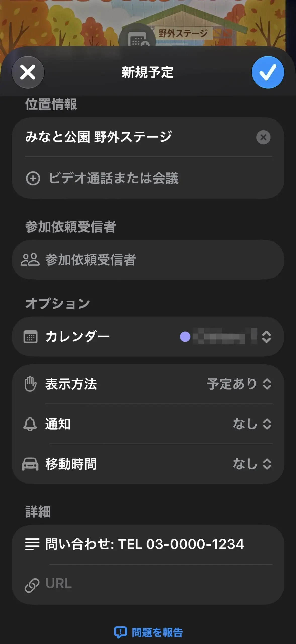296x644 pixels.
Task: Tap 問題を報告 link at bottom
Action: coord(148,632)
